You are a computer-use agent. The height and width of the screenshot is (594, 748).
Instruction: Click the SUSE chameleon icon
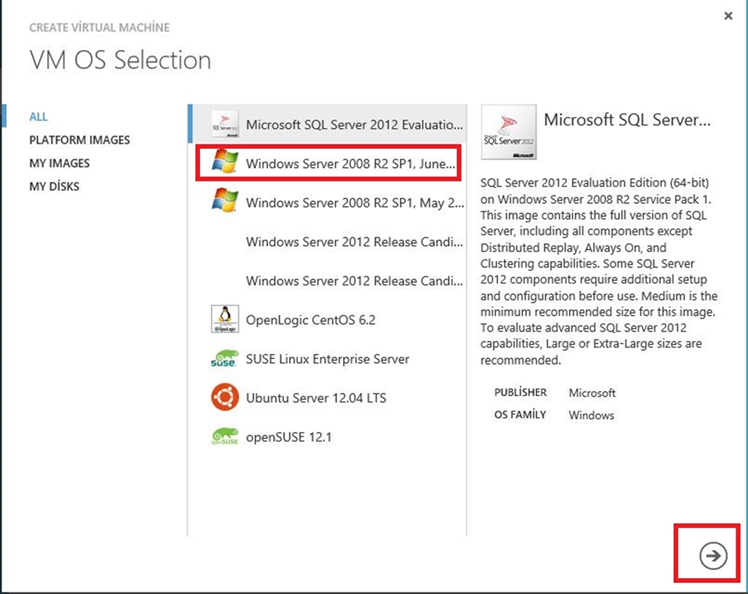point(225,358)
